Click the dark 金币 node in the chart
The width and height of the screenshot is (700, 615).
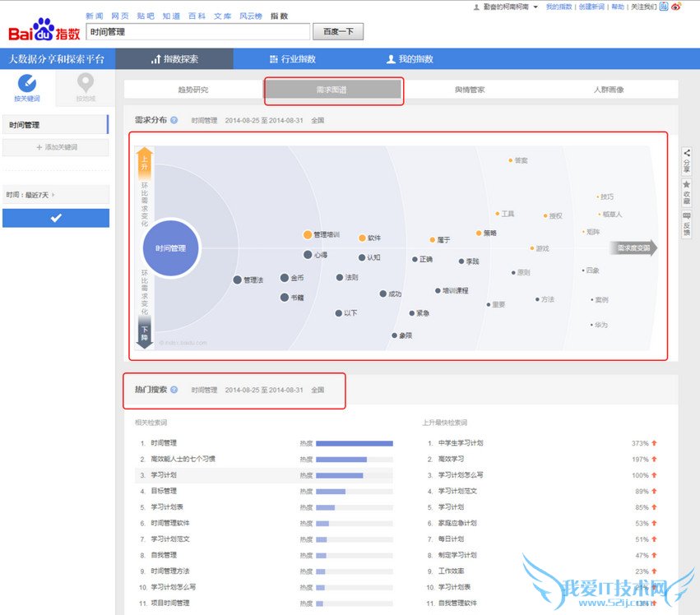tap(285, 278)
